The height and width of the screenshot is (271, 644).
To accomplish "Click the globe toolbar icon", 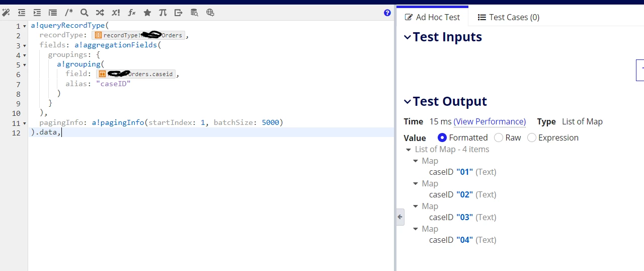I will pyautogui.click(x=210, y=13).
